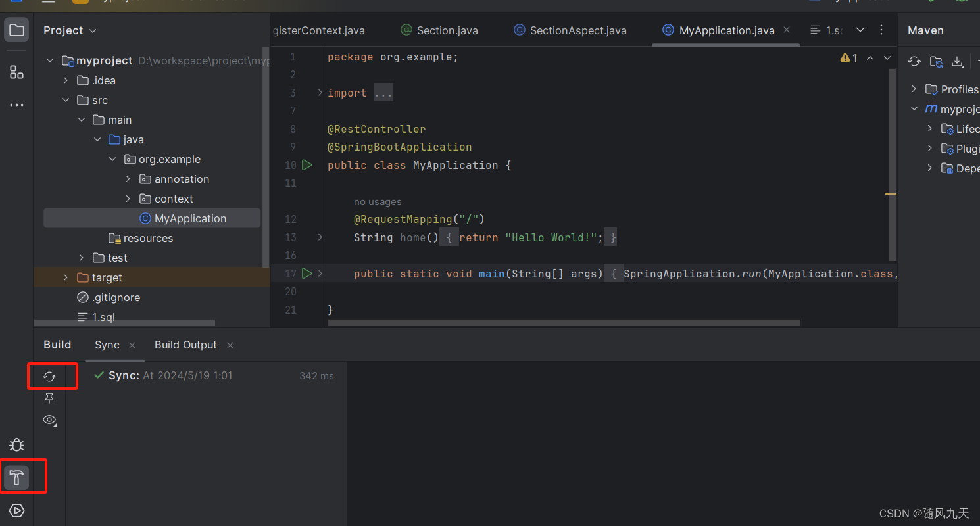Click the editor horizontal scrollbar
Viewport: 980px width, 526px height.
coord(564,323)
